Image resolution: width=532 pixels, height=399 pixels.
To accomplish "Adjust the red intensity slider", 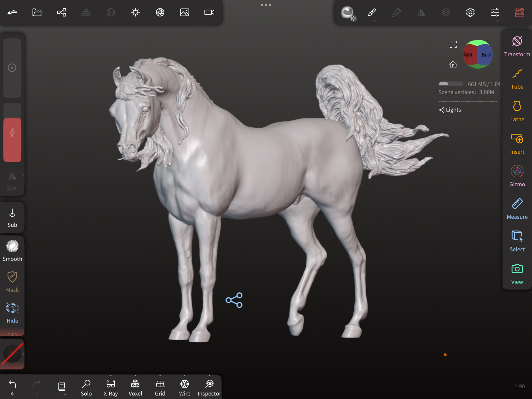I will 12,140.
